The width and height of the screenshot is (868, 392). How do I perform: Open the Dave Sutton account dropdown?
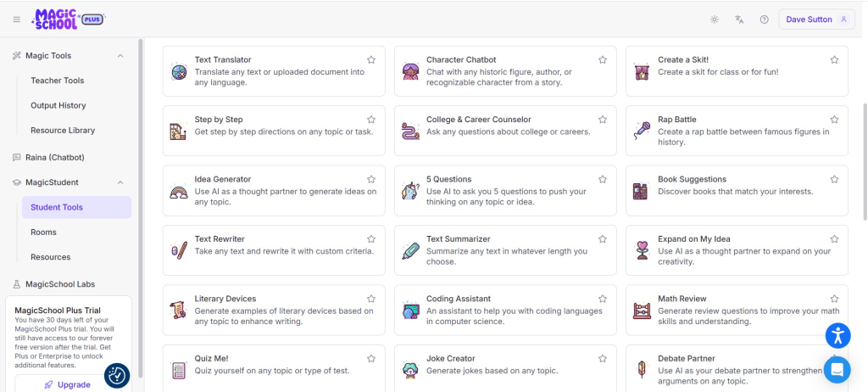816,20
